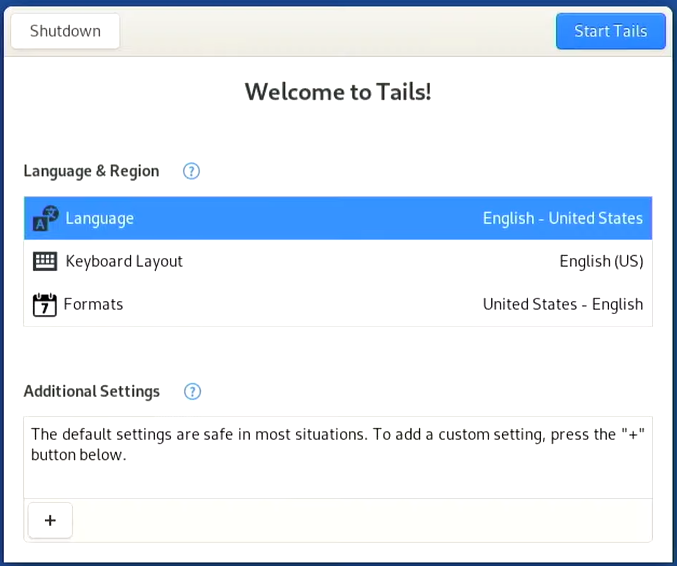Screen dimensions: 677x566
Task: Open help for Additional Settings
Action: (x=192, y=391)
